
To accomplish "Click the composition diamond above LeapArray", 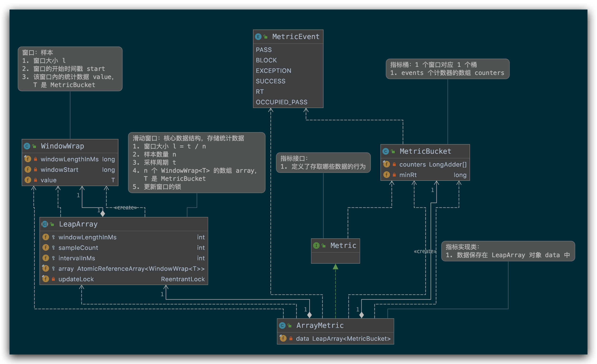I will (103, 213).
